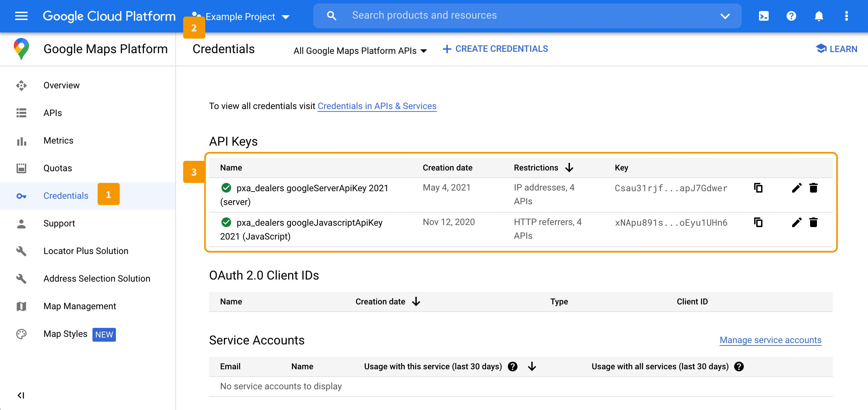Go to APIs page in sidebar

[x=52, y=113]
